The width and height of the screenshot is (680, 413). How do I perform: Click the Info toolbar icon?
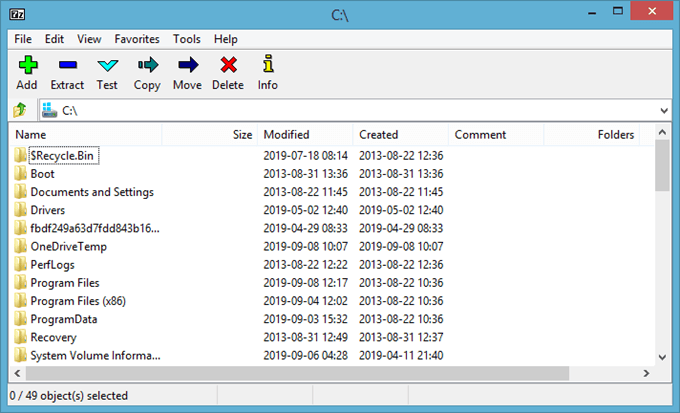[x=268, y=63]
